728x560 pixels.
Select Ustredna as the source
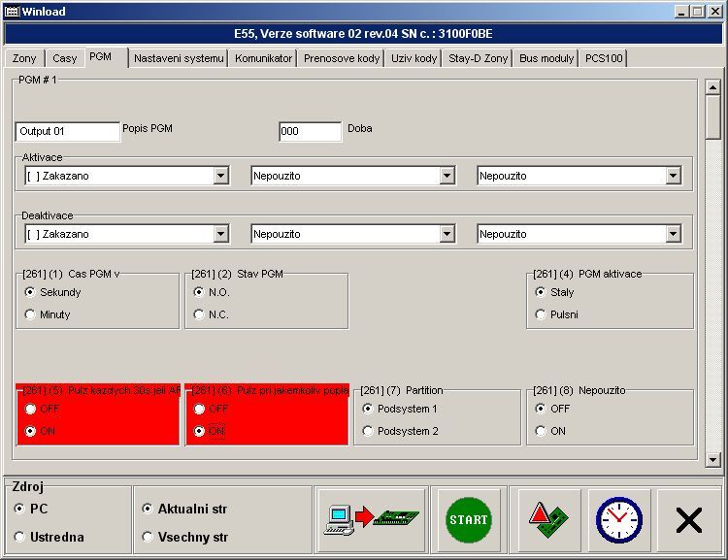point(20,537)
